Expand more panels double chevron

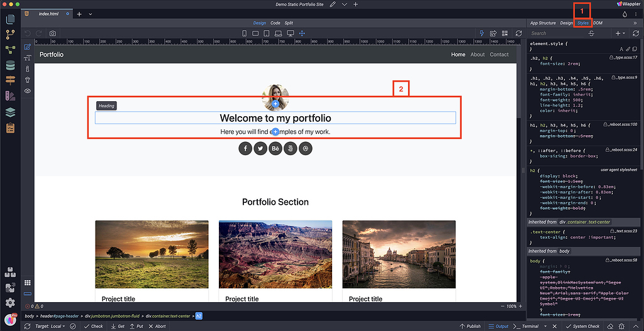coord(635,23)
